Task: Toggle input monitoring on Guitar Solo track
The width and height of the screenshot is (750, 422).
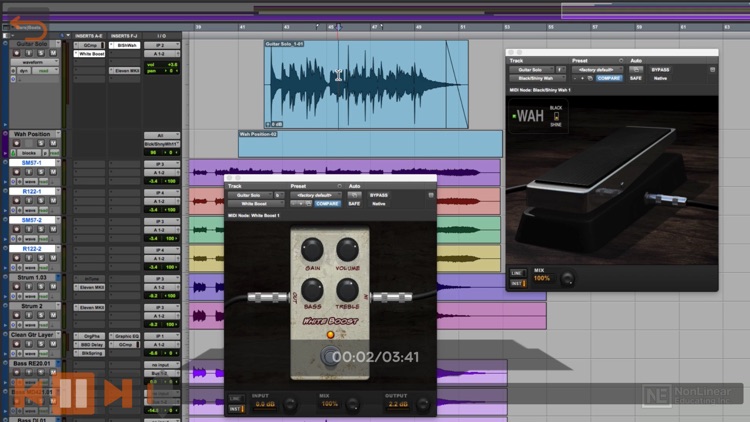Action: 29,53
